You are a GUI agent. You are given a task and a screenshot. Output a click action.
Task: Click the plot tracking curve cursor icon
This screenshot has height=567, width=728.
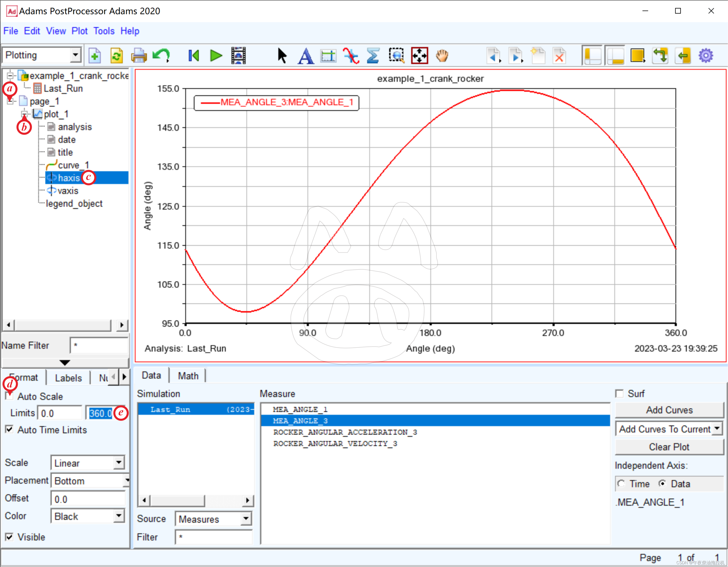click(x=351, y=56)
